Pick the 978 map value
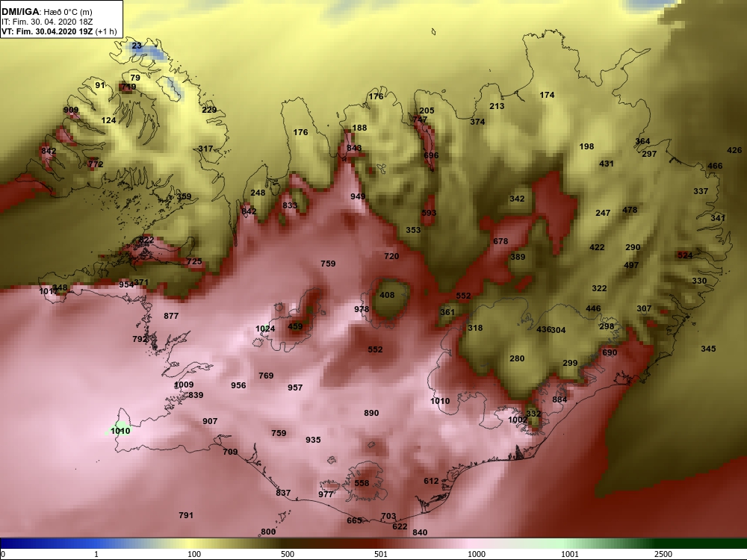Viewport: 747px width, 560px height. pyautogui.click(x=362, y=309)
